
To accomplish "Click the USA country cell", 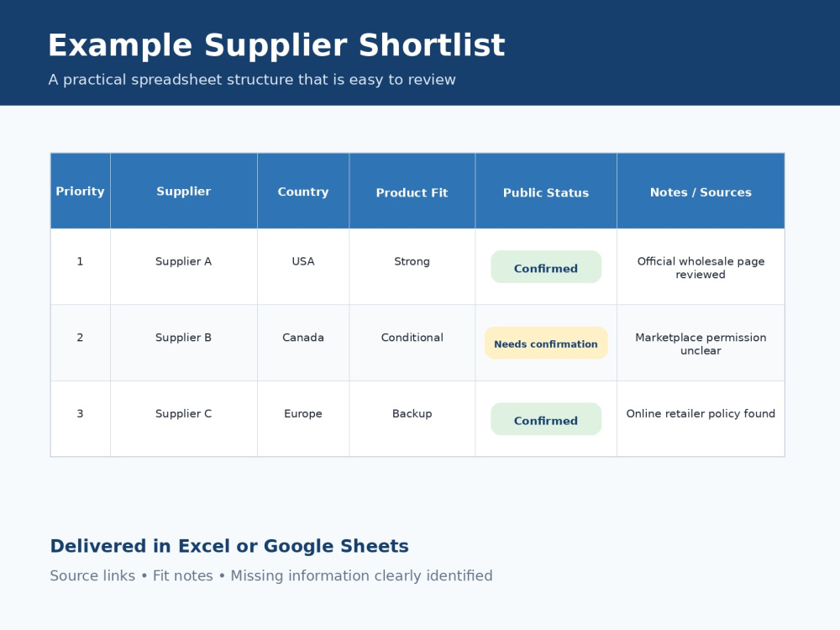I will [x=303, y=267].
